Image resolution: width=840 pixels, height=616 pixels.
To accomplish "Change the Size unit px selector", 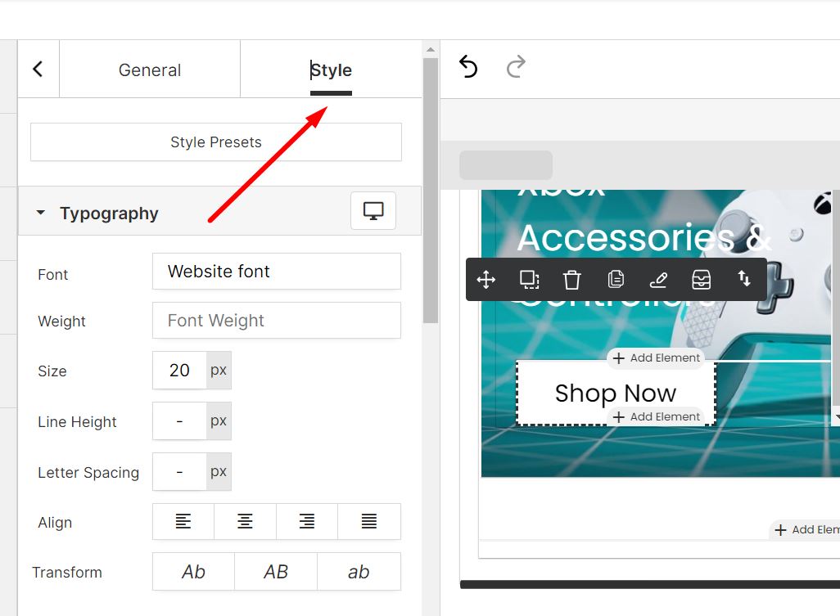I will pyautogui.click(x=219, y=371).
